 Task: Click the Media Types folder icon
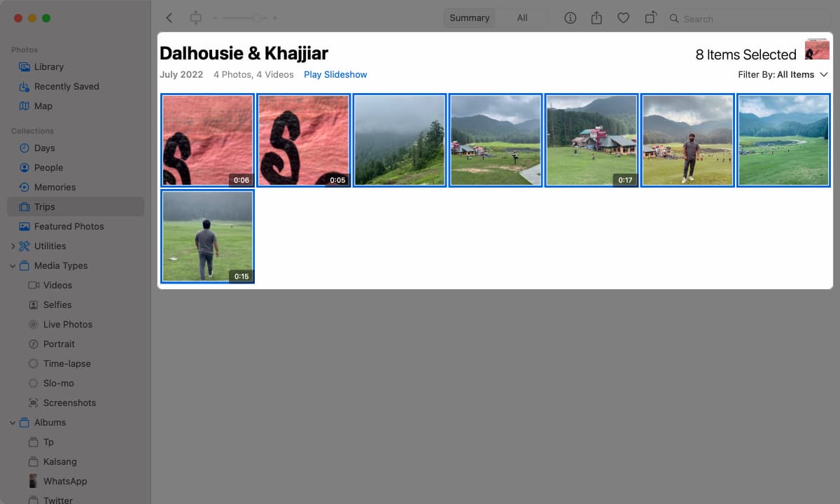[x=24, y=266]
